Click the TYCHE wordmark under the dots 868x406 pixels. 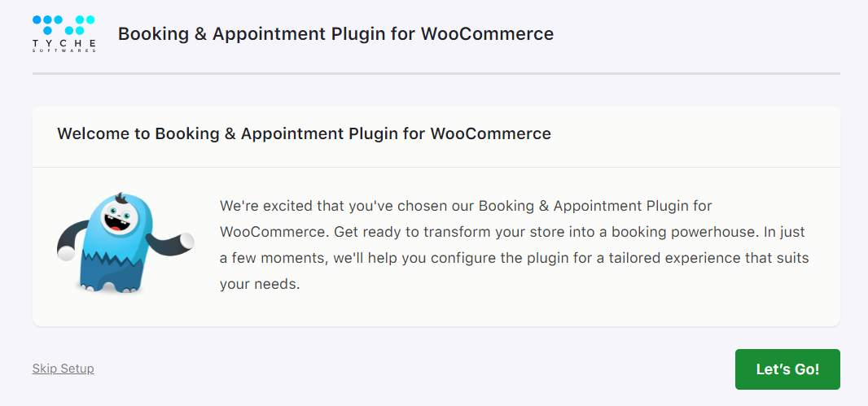point(64,42)
